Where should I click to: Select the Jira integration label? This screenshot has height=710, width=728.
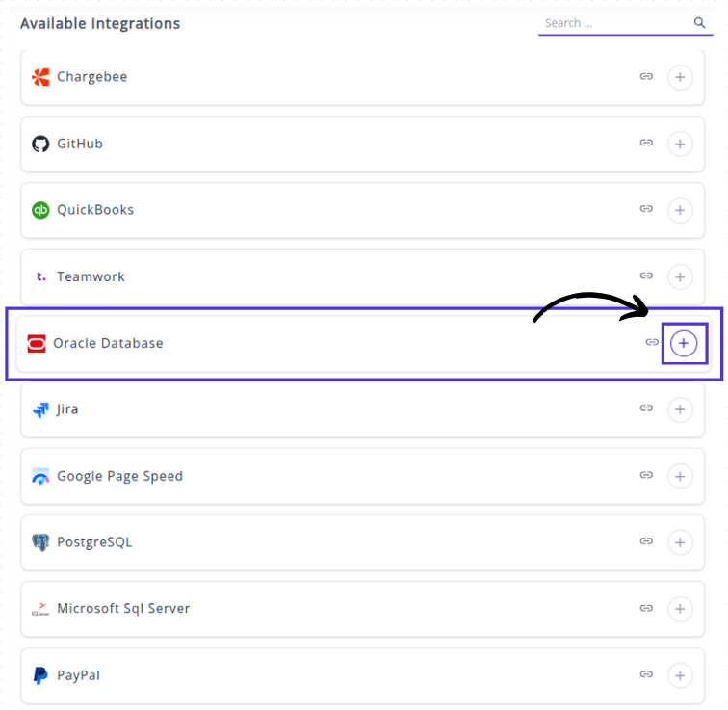[67, 409]
